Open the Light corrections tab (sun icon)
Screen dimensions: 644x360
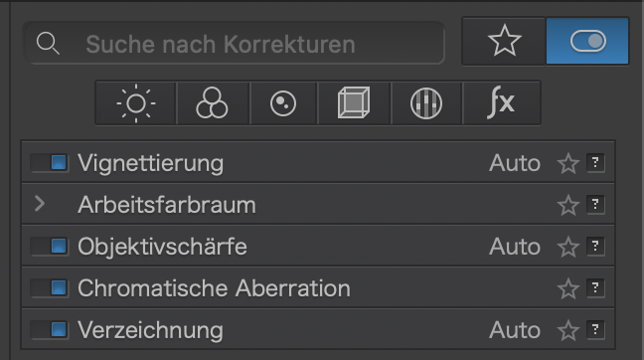[x=136, y=103]
